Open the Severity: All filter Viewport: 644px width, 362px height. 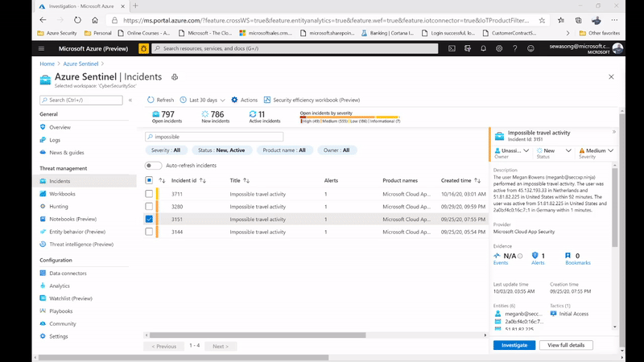[x=166, y=150]
